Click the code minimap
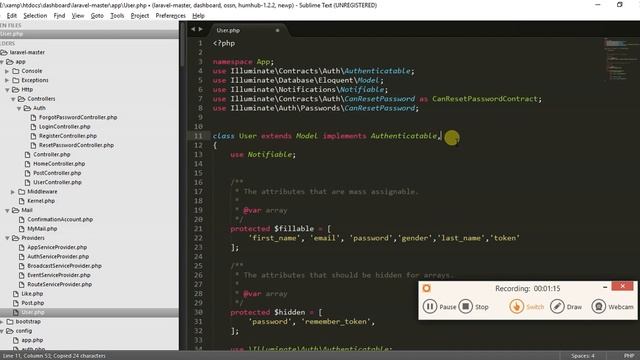Image resolution: width=640 pixels, height=360 pixels. (x=621, y=59)
